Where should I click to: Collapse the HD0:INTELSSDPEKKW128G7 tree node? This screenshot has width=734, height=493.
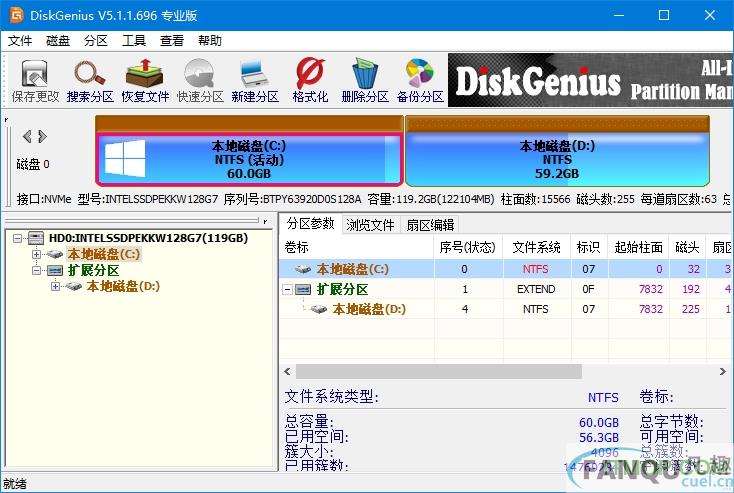coord(17,238)
